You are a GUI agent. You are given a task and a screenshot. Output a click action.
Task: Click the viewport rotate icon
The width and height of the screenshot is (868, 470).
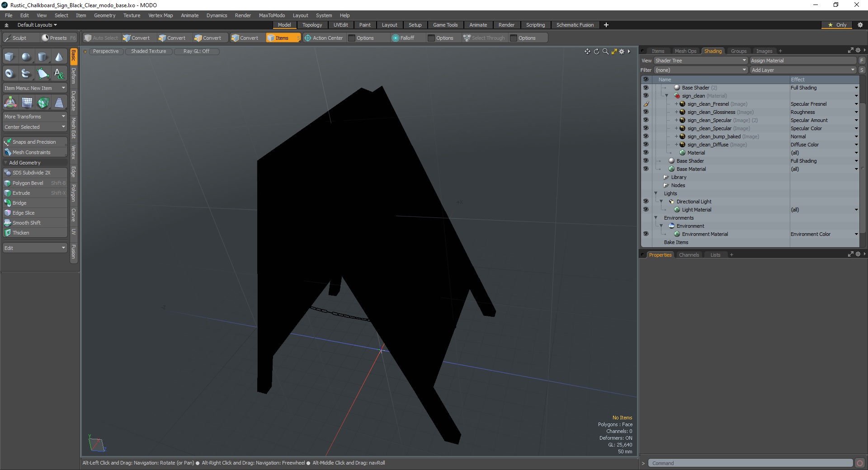point(596,52)
